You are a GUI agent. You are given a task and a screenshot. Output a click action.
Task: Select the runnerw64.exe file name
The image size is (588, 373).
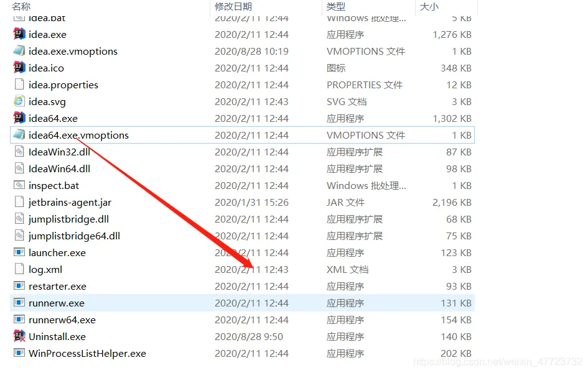(x=62, y=320)
